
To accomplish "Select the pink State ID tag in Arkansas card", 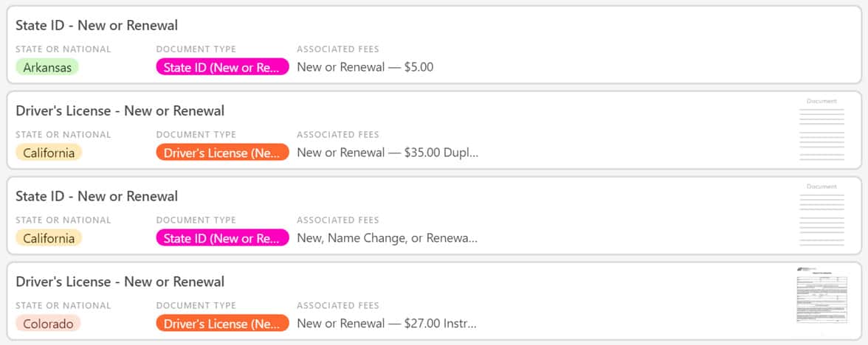I will pyautogui.click(x=223, y=67).
